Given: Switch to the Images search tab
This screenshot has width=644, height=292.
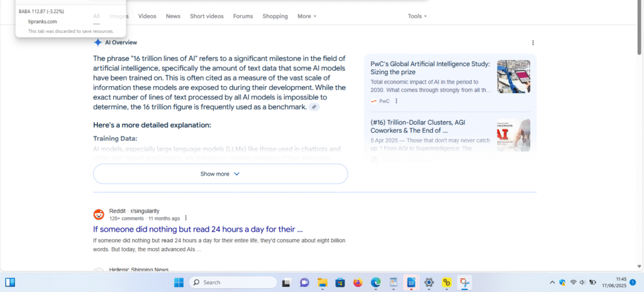Looking at the screenshot, I should coord(119,16).
